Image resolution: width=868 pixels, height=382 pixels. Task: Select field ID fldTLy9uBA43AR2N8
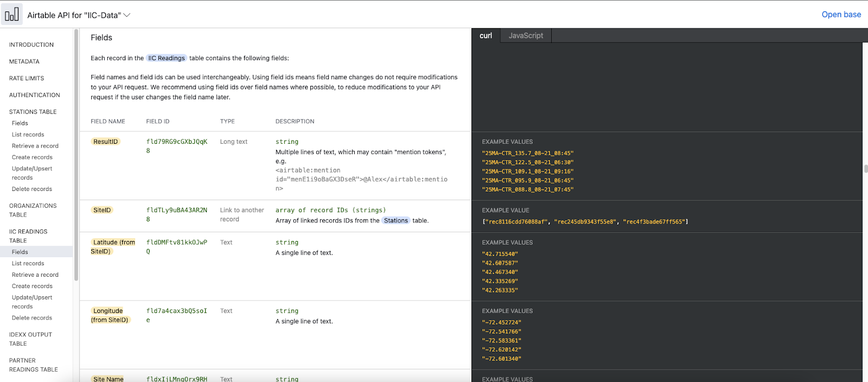pos(177,215)
